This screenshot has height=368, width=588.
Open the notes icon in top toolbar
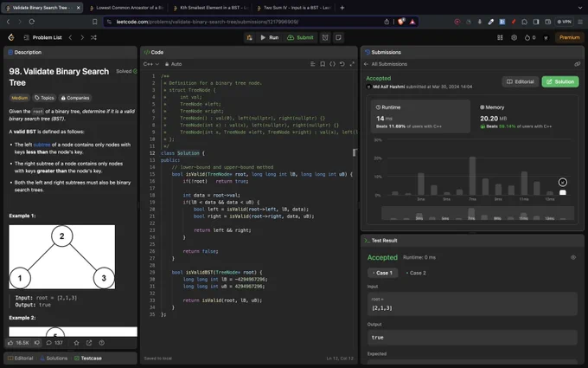click(338, 37)
